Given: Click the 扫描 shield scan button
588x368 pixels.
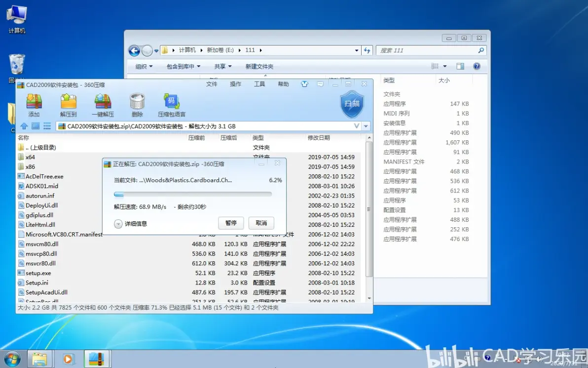Looking at the screenshot, I should coord(352,104).
